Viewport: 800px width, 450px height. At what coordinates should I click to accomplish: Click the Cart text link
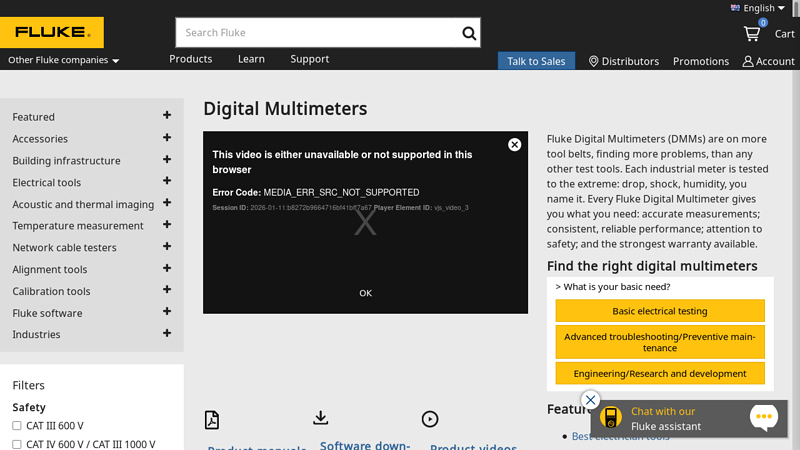coord(784,34)
